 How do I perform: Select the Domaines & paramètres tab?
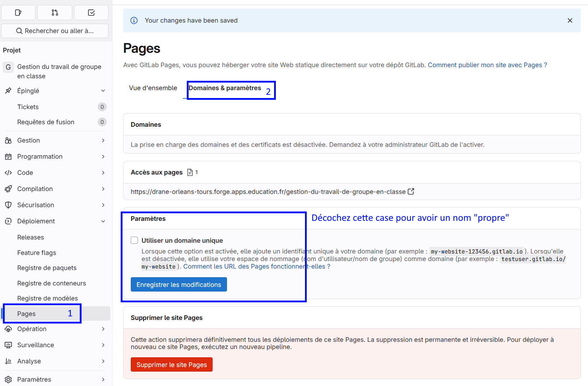225,88
